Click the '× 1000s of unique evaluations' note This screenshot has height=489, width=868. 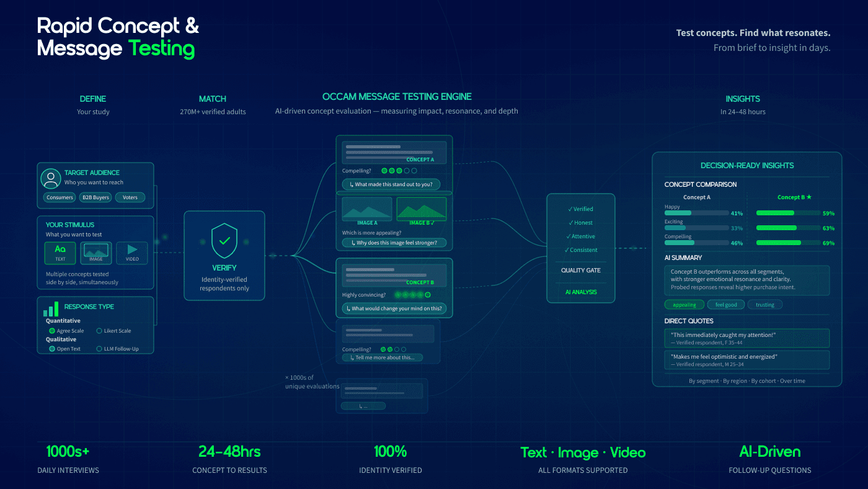[x=312, y=382]
